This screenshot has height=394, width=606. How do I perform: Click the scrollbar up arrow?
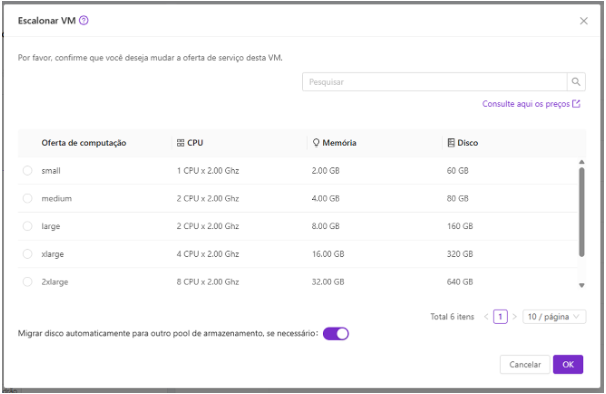point(581,162)
